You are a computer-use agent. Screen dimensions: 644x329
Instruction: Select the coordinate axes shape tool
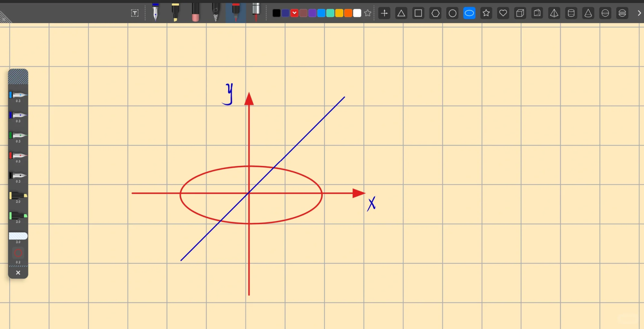pyautogui.click(x=384, y=13)
